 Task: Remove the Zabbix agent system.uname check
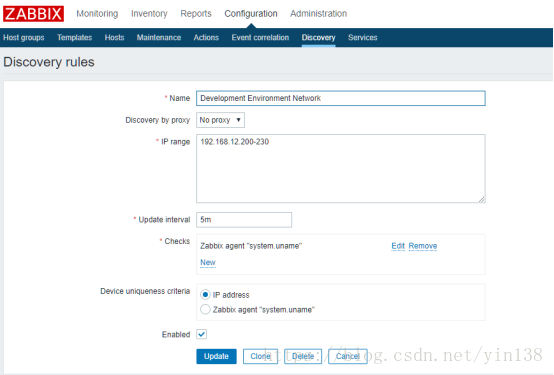[x=423, y=246]
